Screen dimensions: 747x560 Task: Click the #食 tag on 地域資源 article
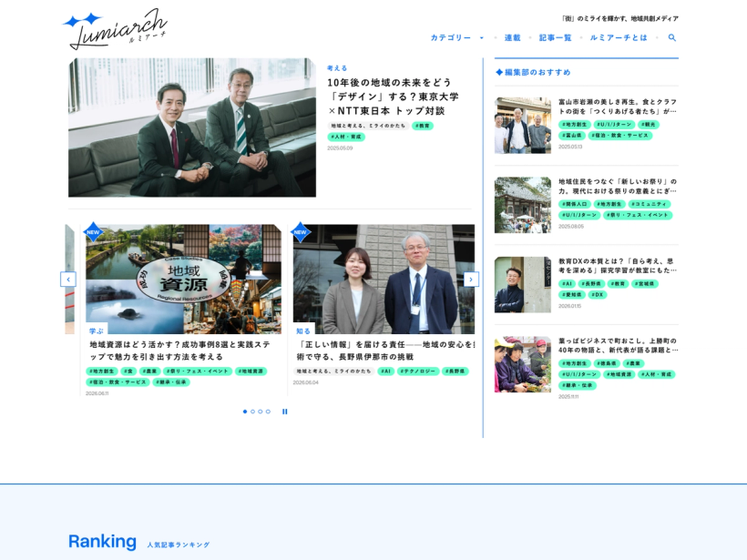[128, 371]
